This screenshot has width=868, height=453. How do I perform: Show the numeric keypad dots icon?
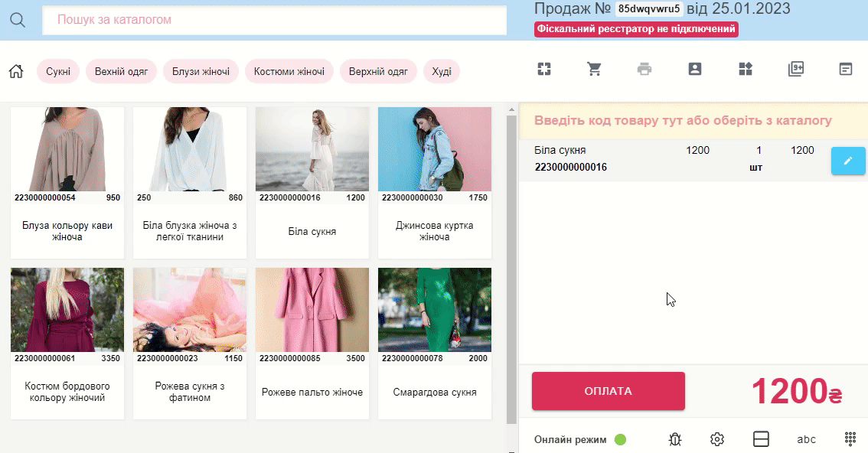[x=850, y=438]
